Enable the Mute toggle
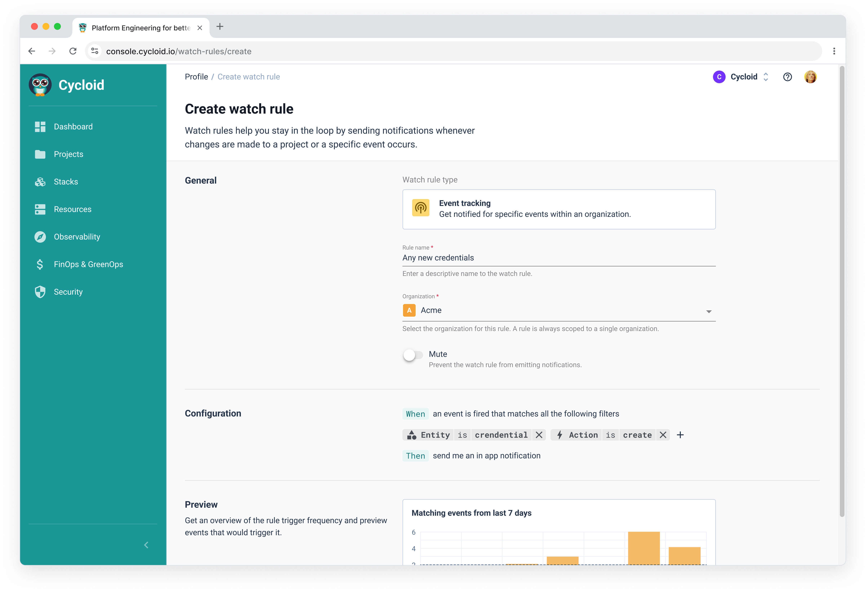Screen dimensions: 868x592 click(x=413, y=355)
